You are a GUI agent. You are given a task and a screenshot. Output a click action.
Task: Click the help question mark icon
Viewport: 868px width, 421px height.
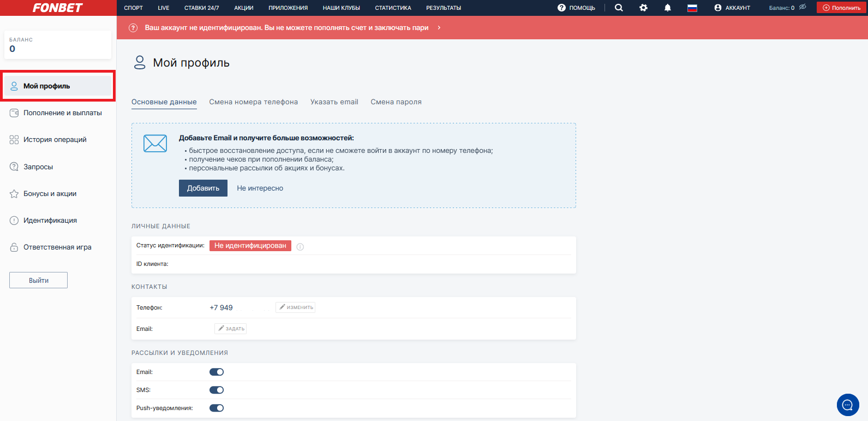[x=561, y=8]
